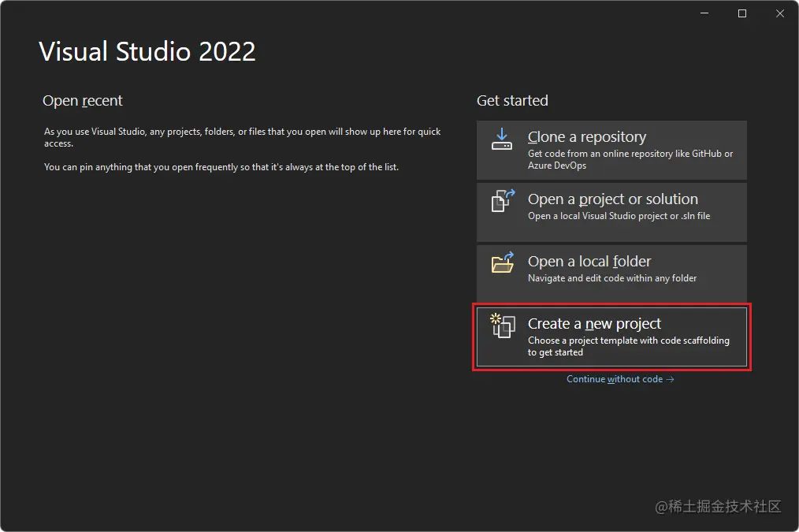Image resolution: width=799 pixels, height=532 pixels.
Task: Click the "Open recent" section heading
Action: [83, 101]
